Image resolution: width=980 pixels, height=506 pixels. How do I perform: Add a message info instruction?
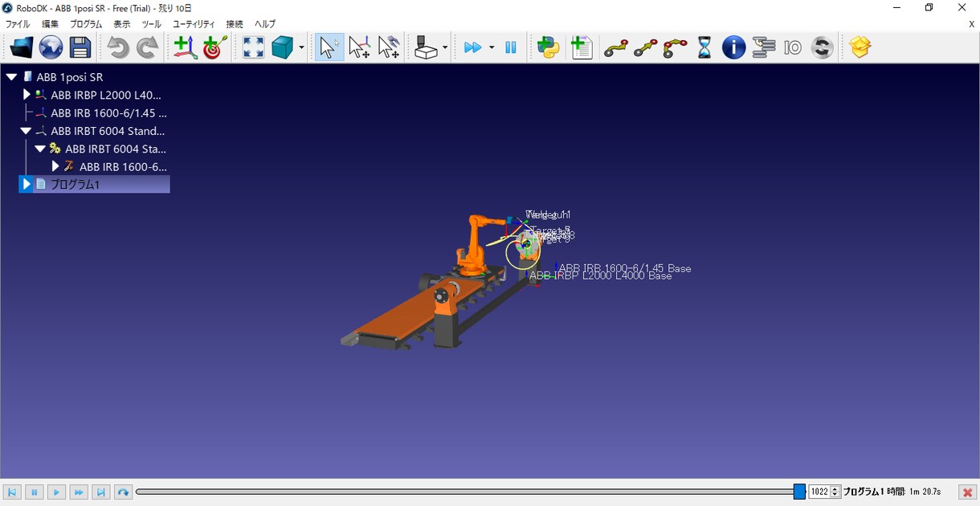click(x=733, y=48)
